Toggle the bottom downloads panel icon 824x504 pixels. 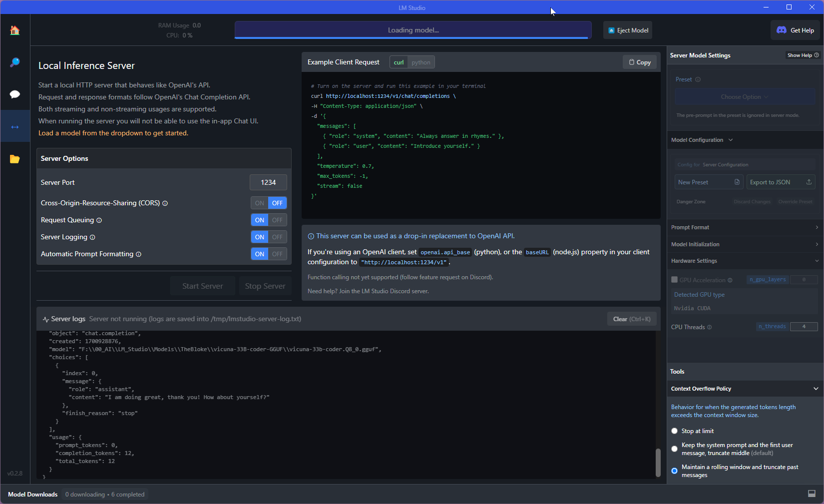click(812, 494)
